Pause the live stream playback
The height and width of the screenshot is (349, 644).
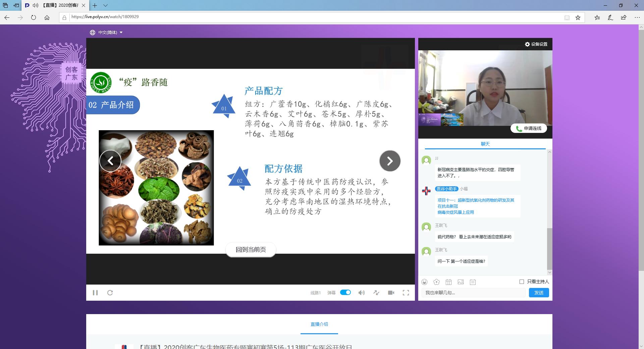(x=95, y=293)
